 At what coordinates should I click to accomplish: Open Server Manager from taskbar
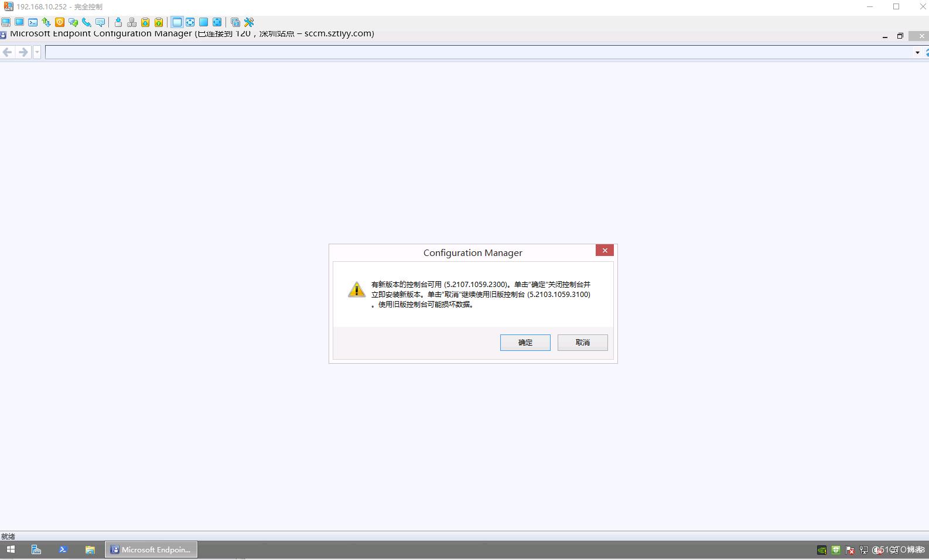(36, 549)
